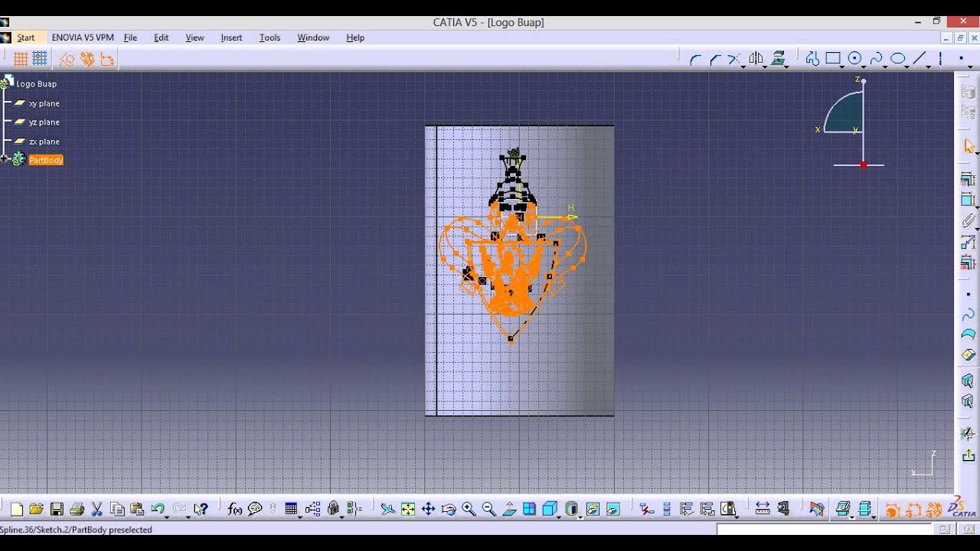Select the Spline tool
The image size is (980, 551).
(x=876, y=59)
